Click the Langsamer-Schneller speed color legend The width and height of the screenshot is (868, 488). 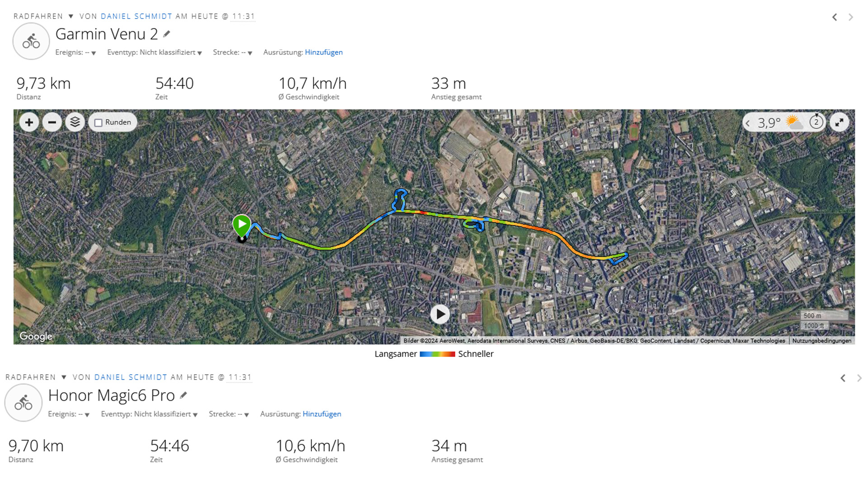tap(437, 354)
